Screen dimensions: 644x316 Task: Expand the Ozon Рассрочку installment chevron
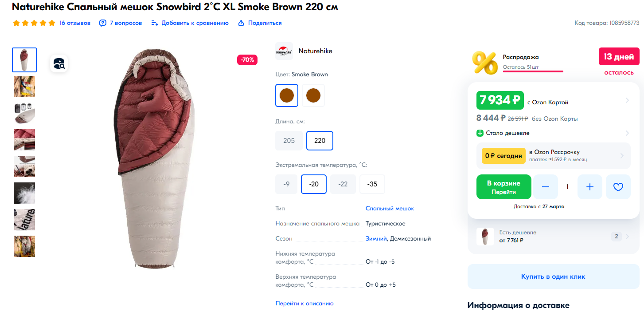pyautogui.click(x=622, y=156)
